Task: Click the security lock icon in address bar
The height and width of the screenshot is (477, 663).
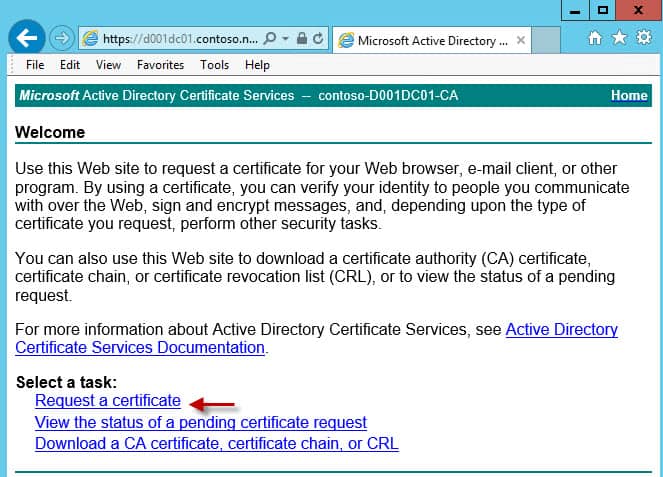Action: click(301, 38)
